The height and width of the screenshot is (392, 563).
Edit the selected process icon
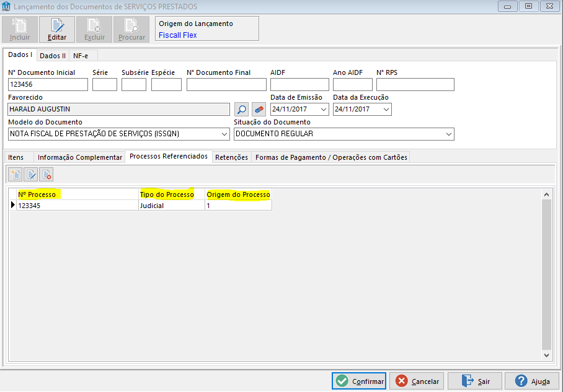tap(31, 175)
